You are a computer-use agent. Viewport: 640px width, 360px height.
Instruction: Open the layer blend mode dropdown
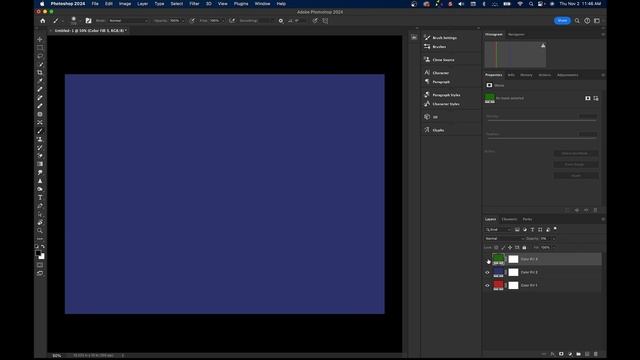pyautogui.click(x=504, y=238)
